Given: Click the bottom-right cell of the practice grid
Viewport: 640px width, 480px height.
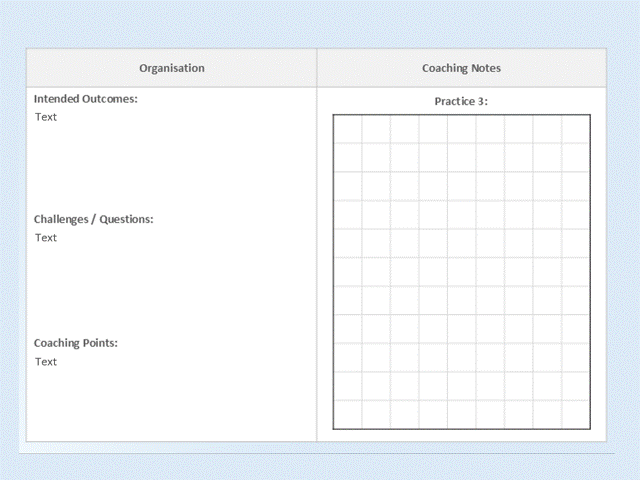Looking at the screenshot, I should click(x=576, y=414).
